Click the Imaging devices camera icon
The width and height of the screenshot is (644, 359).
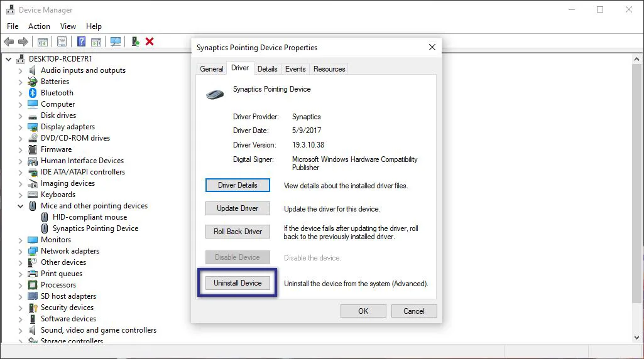coord(33,183)
